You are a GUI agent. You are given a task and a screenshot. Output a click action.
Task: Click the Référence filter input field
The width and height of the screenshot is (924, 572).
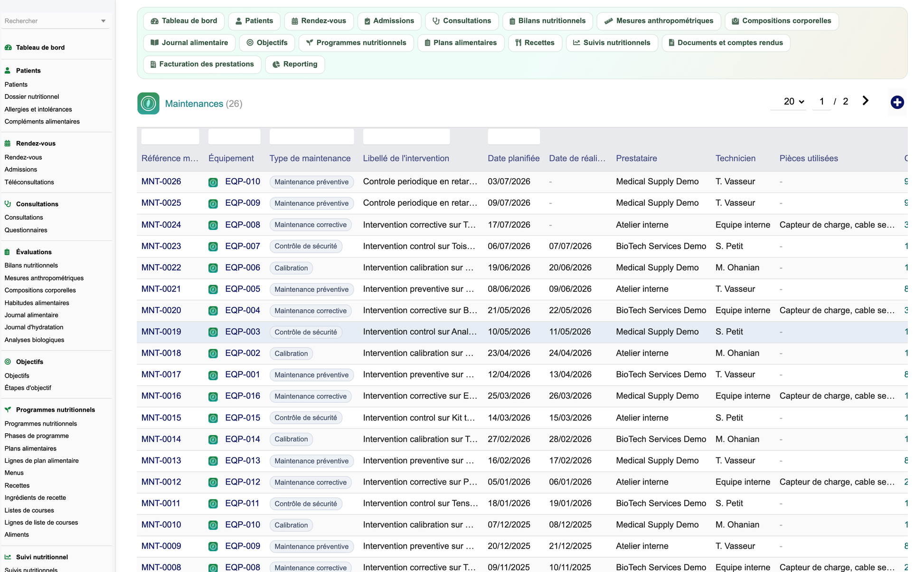pyautogui.click(x=170, y=136)
